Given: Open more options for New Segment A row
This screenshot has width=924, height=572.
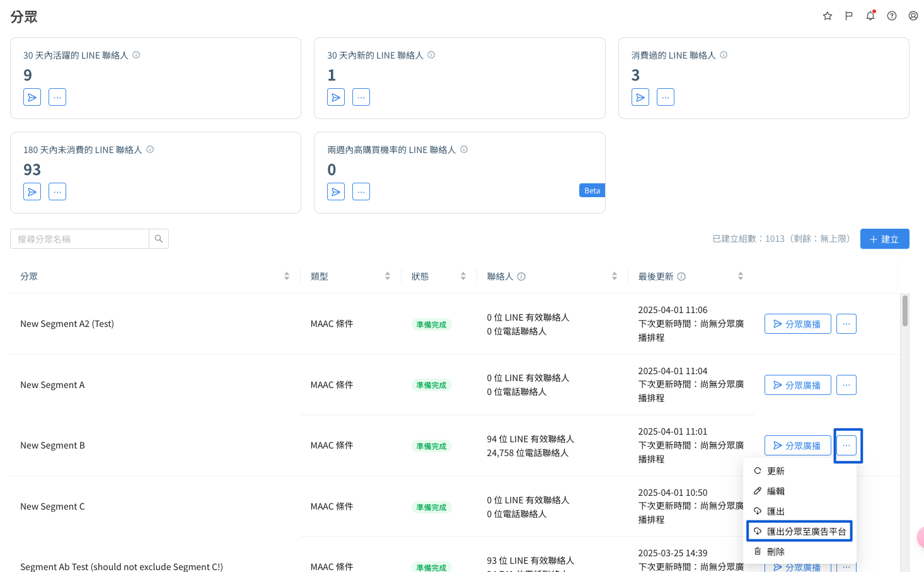Looking at the screenshot, I should pos(846,385).
